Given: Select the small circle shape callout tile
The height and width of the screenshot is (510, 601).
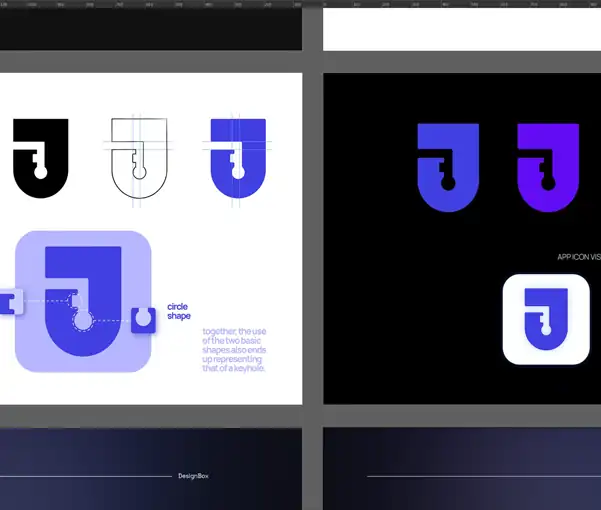Looking at the screenshot, I should (x=143, y=320).
